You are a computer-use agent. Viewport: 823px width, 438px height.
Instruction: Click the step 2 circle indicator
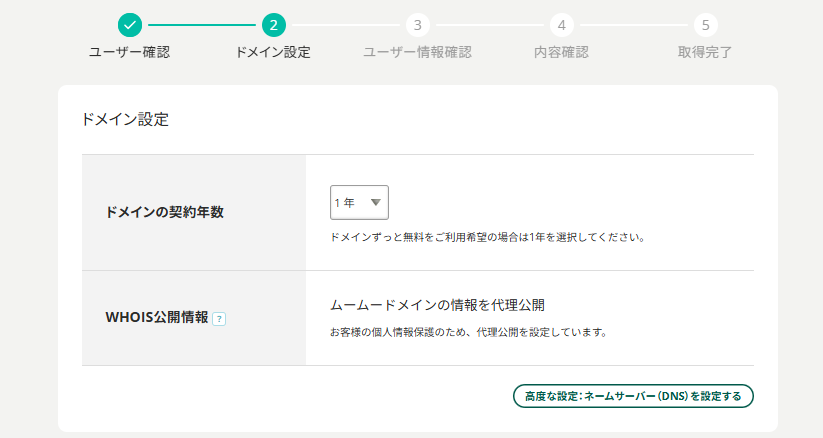(x=273, y=25)
